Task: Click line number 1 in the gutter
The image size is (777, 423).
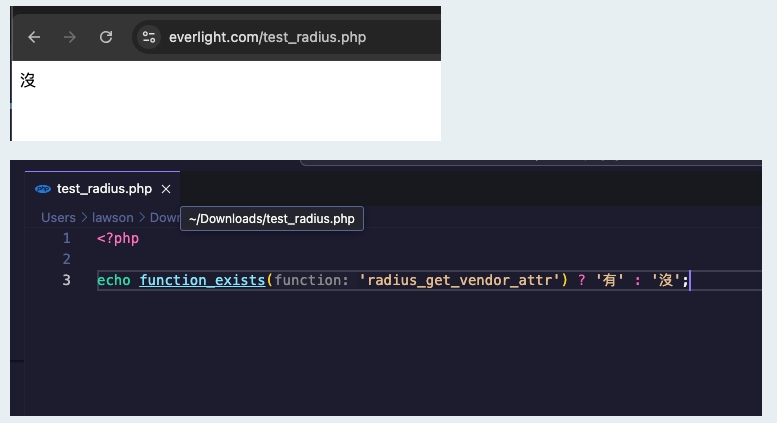Action: (x=67, y=238)
